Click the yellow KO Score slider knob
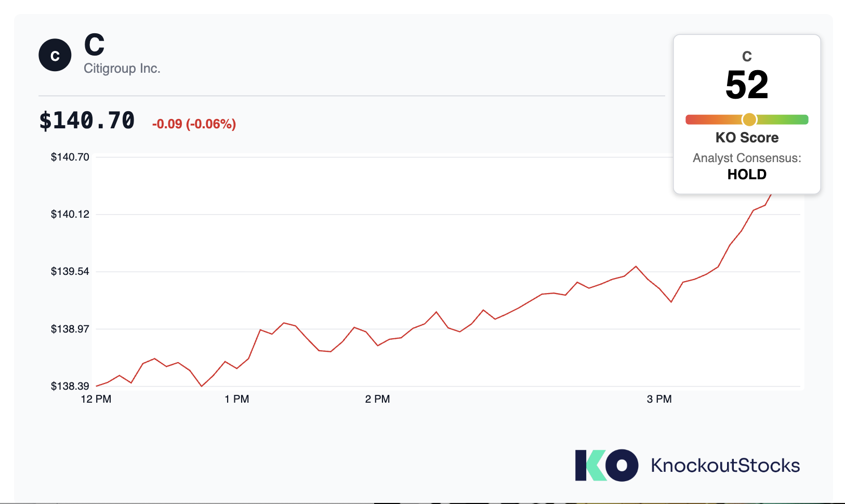Image resolution: width=845 pixels, height=504 pixels. 749,120
